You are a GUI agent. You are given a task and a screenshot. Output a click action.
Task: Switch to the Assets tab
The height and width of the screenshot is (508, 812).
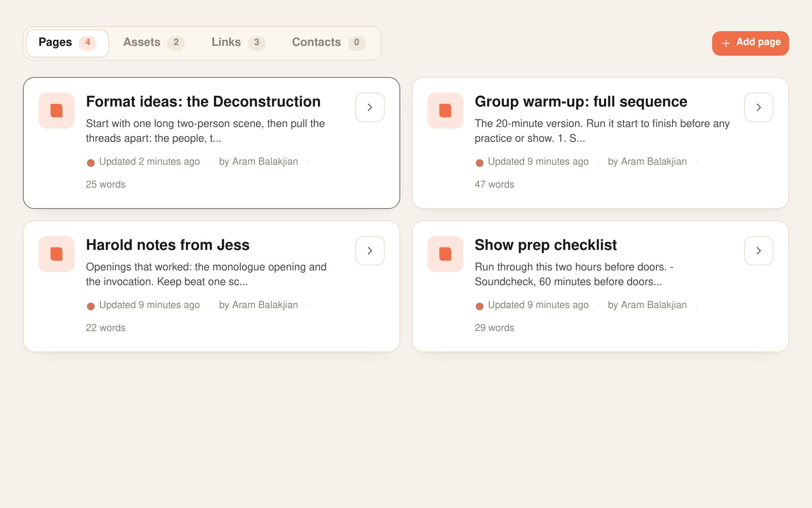coord(154,43)
